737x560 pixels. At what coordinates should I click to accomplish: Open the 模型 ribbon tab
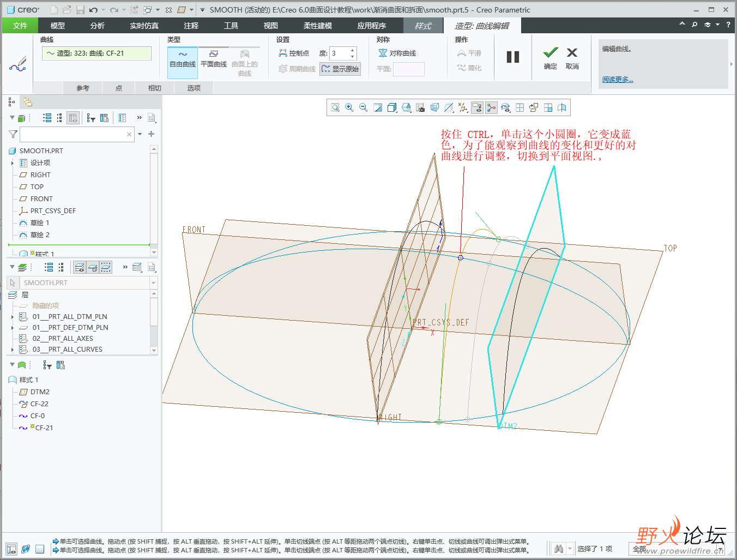(58, 26)
